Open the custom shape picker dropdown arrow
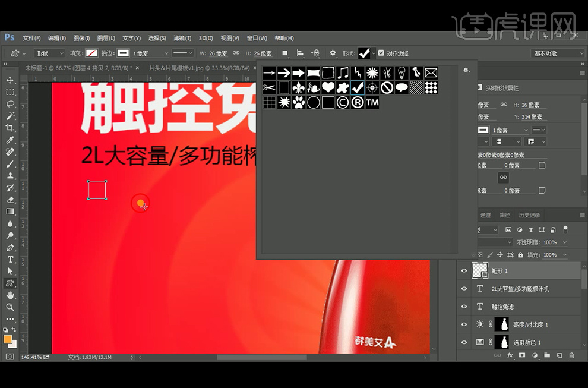 click(373, 53)
